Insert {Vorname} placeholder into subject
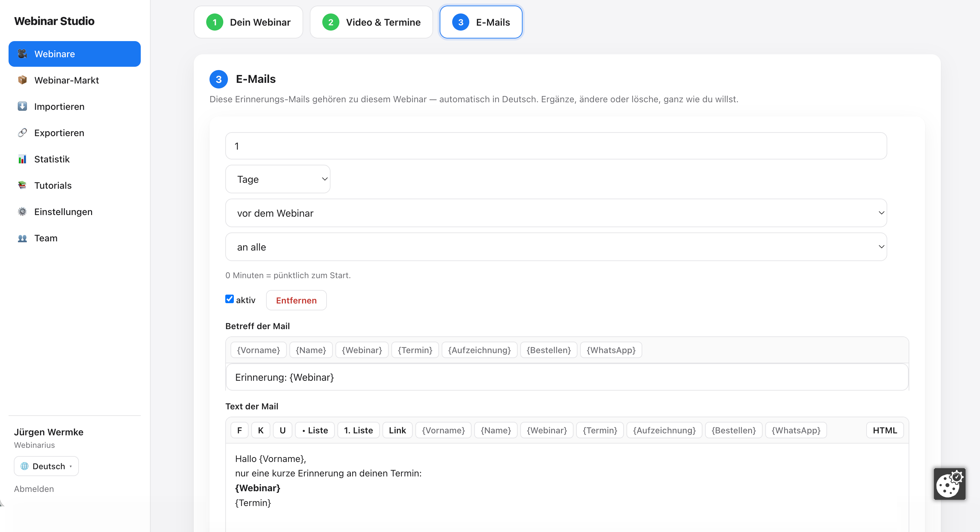This screenshot has width=980, height=532. coord(258,350)
